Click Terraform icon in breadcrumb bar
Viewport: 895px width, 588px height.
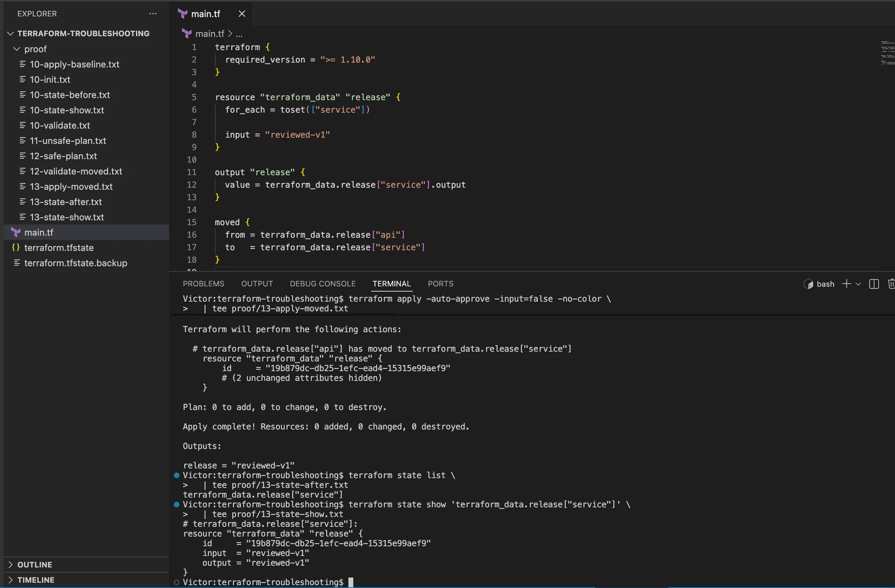tap(187, 34)
